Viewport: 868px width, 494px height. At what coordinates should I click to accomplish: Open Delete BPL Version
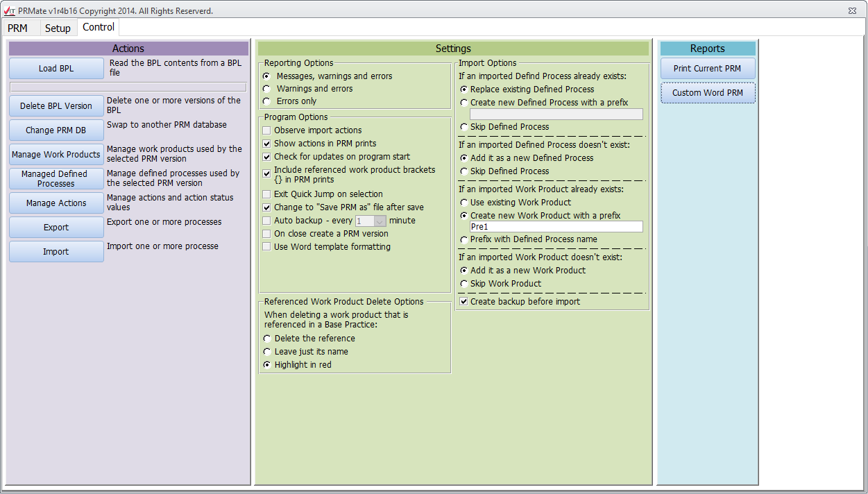pyautogui.click(x=56, y=106)
